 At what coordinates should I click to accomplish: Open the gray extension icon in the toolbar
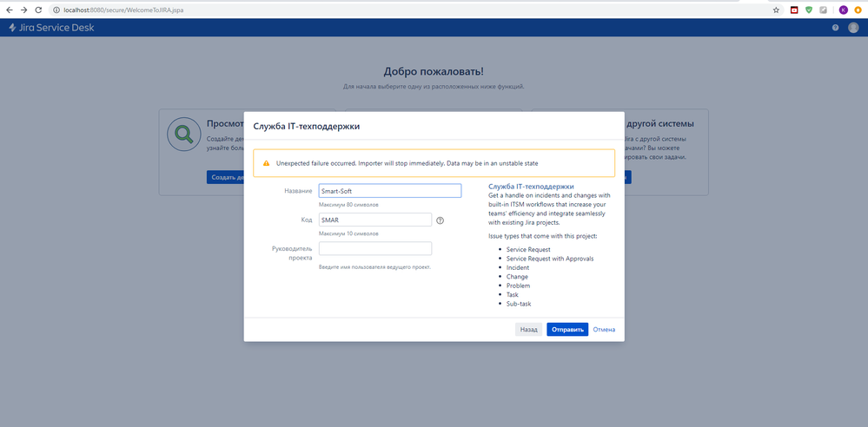click(x=823, y=10)
